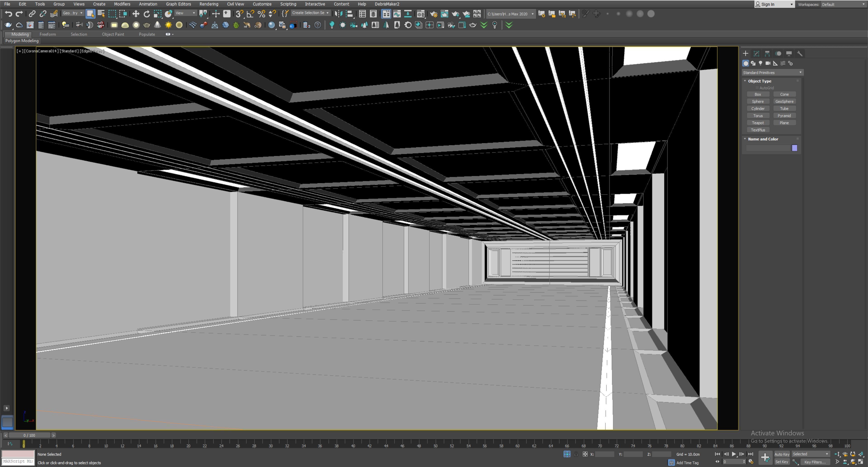Screen dimensions: 868x467
Task: Open the Utilities wrench panel tab
Action: coord(800,54)
